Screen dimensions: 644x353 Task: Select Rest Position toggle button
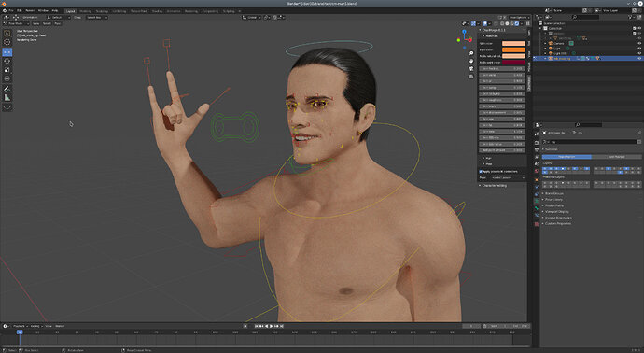point(616,157)
